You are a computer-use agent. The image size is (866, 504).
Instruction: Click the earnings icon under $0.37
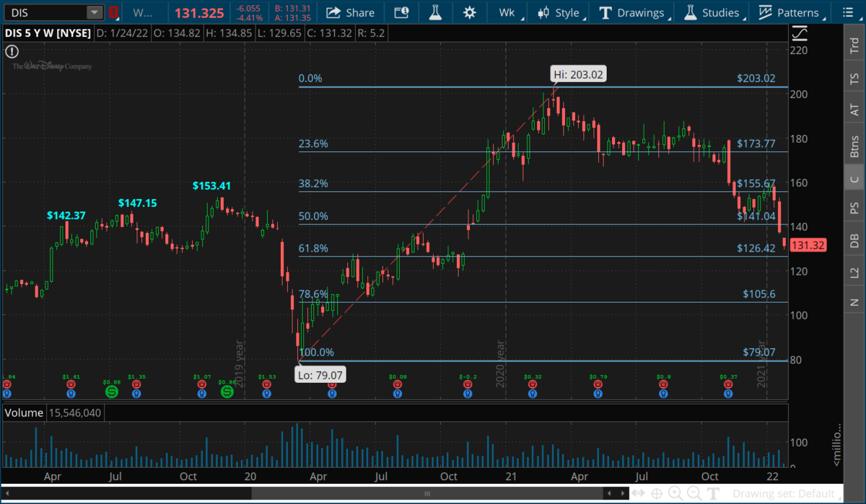point(729,385)
